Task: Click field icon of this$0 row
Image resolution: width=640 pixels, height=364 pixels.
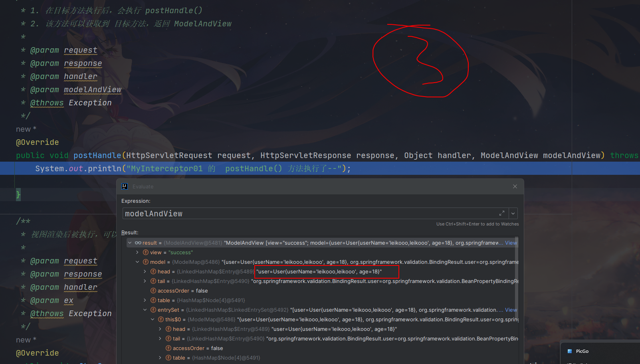Action: (x=161, y=319)
